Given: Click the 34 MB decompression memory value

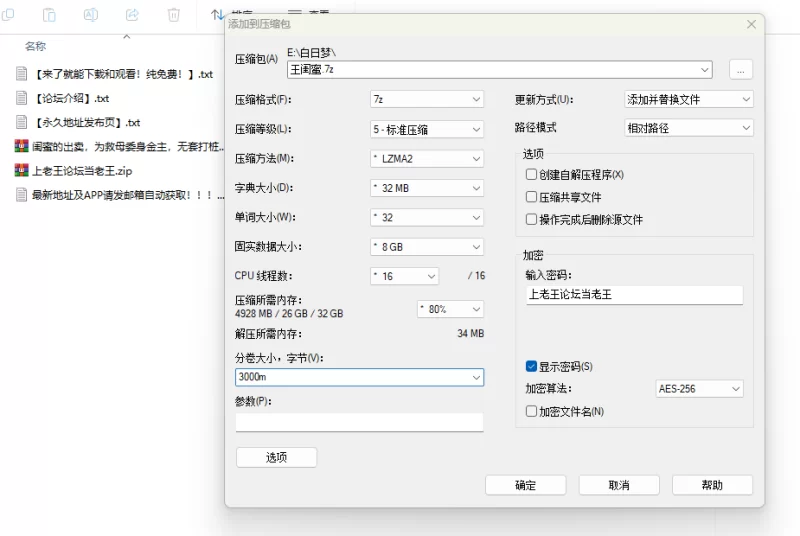Looking at the screenshot, I should tap(470, 334).
